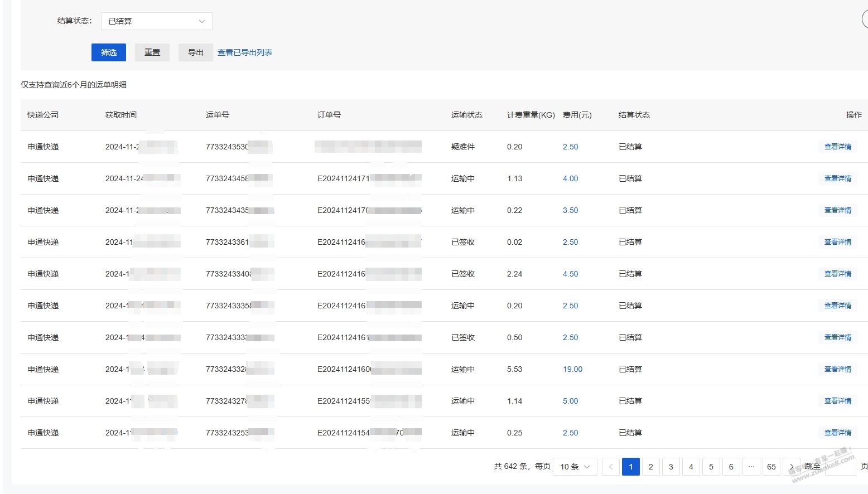Click the 2.24 weight value
868x494 pixels.
515,274
